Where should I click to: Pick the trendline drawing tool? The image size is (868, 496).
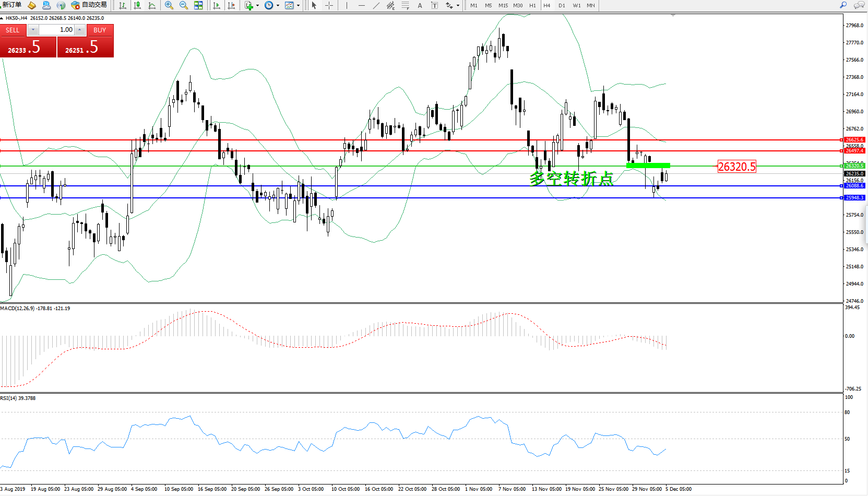click(x=376, y=5)
